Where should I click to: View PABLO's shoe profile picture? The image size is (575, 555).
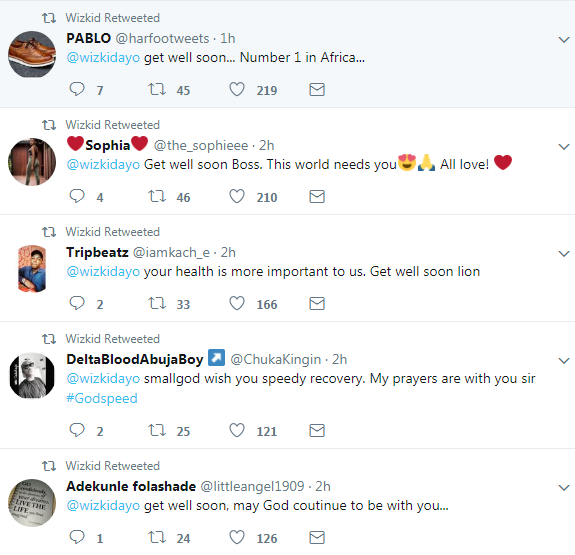point(32,54)
